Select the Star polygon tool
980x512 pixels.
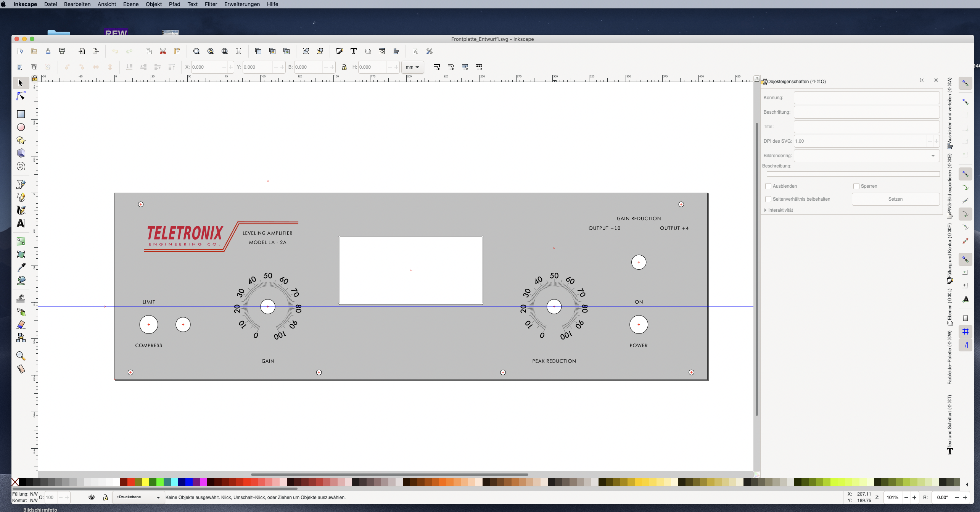pos(21,140)
